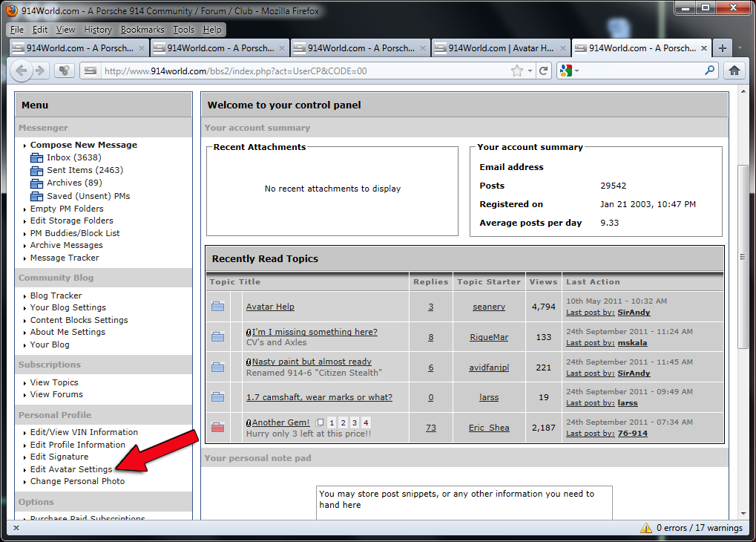Open Blog Tracker link
The height and width of the screenshot is (542, 756).
coord(56,296)
